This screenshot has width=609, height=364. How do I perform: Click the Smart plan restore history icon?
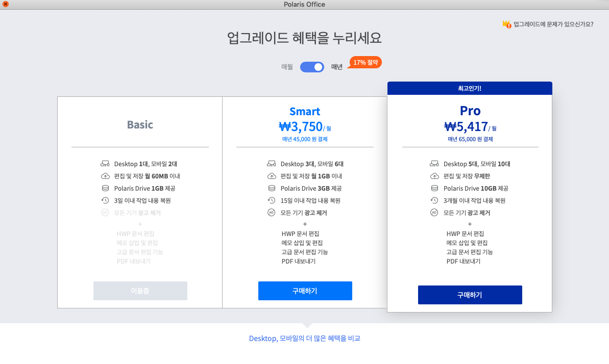point(271,200)
